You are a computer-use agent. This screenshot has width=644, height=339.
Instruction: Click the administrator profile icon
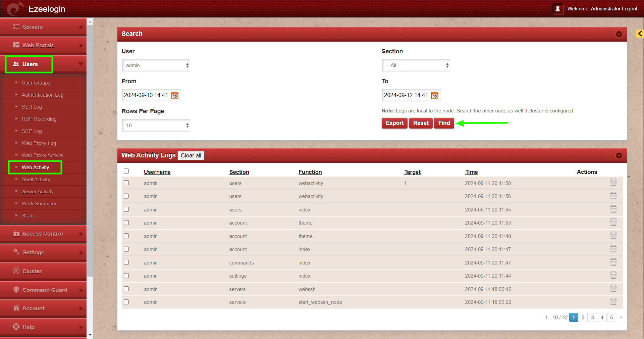pyautogui.click(x=557, y=9)
